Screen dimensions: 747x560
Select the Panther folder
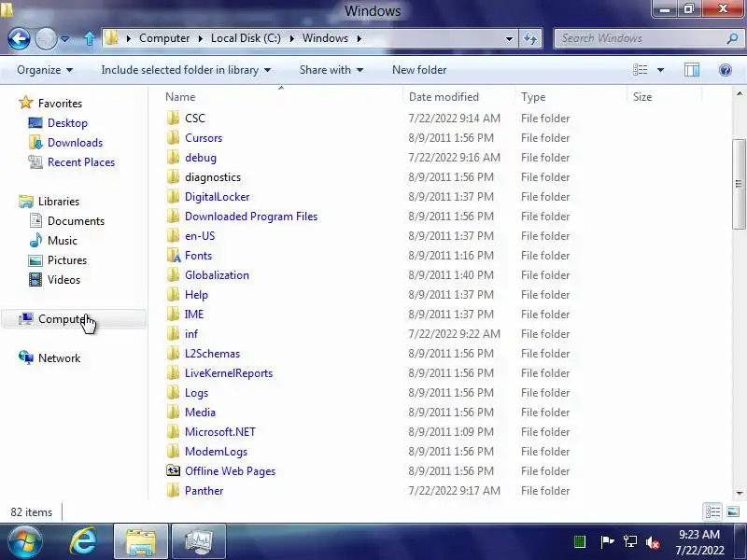(204, 491)
